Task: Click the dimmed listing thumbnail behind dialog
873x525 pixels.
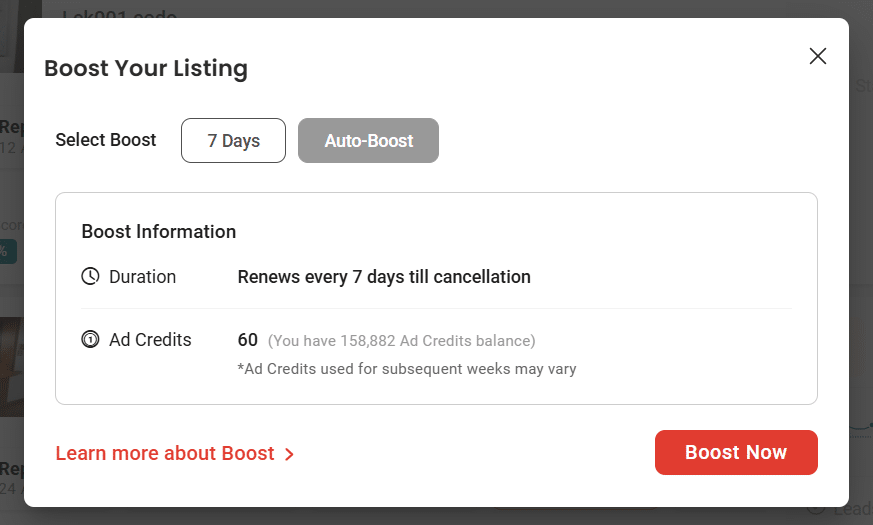Action: pyautogui.click(x=11, y=365)
